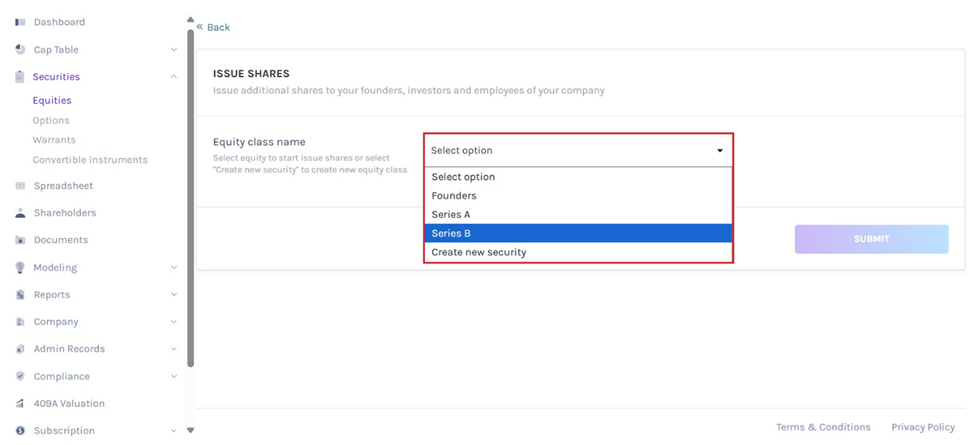Select Create new security option

coord(578,252)
